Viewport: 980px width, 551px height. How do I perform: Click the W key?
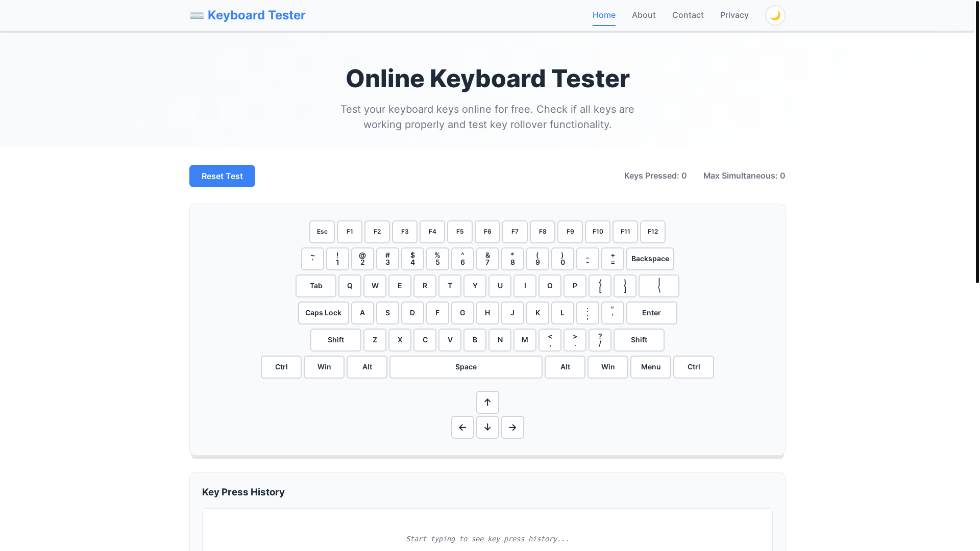tap(375, 286)
